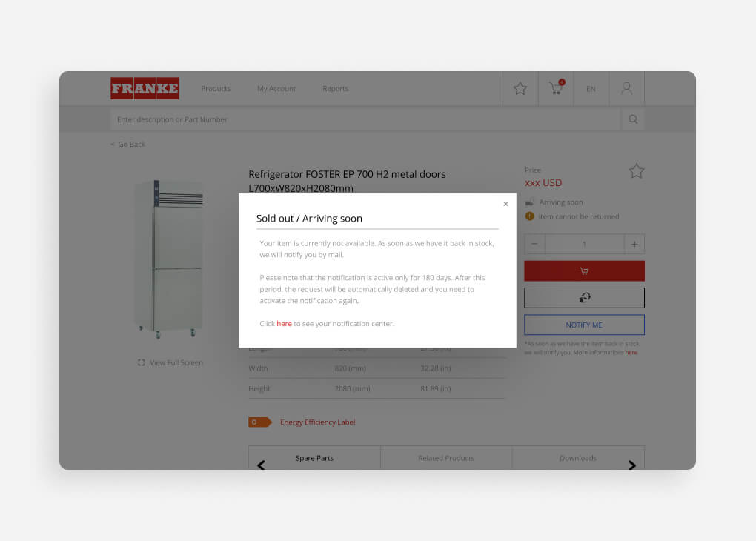This screenshot has width=756, height=541.
Task: Increase quantity with the plus button
Action: pyautogui.click(x=634, y=244)
